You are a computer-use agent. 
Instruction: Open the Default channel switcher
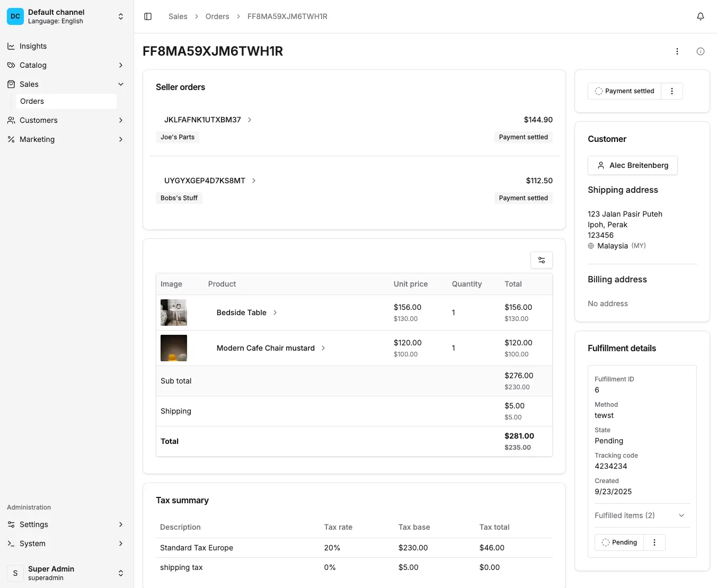tap(121, 16)
